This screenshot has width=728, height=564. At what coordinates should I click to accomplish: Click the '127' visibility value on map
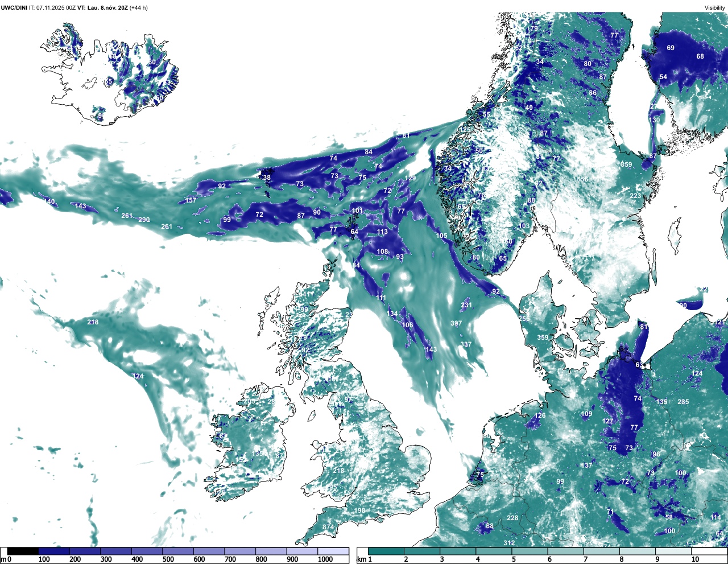click(x=608, y=421)
